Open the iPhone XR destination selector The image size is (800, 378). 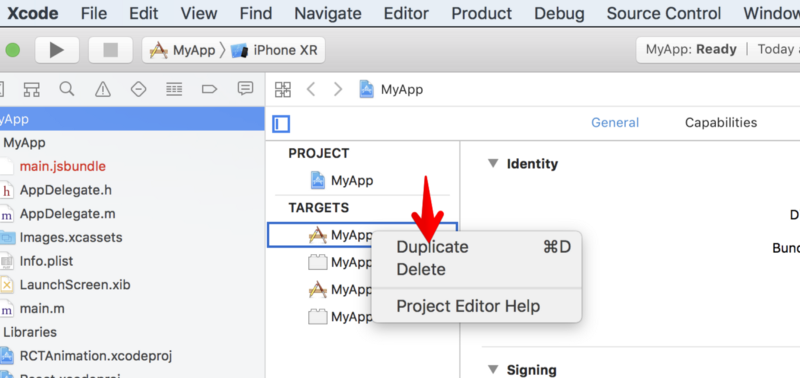tap(275, 50)
